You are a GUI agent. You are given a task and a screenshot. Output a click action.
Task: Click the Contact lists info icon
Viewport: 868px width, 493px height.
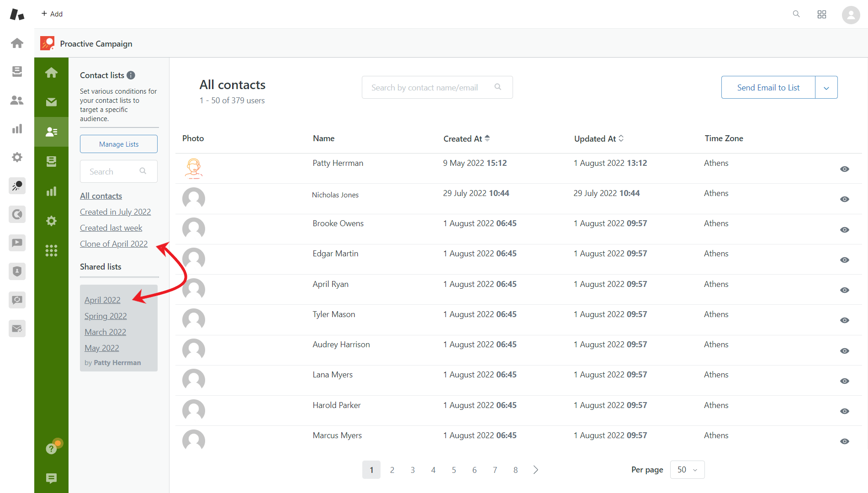click(131, 75)
